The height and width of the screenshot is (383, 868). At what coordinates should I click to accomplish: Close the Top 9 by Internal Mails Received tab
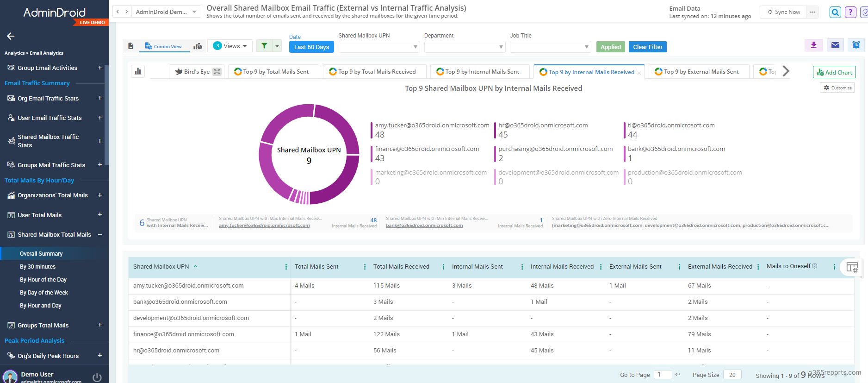coord(639,73)
